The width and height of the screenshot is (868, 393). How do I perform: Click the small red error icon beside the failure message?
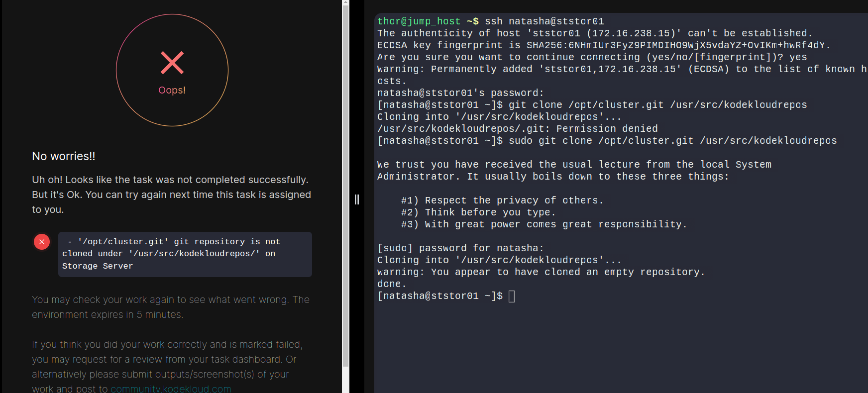pyautogui.click(x=42, y=242)
